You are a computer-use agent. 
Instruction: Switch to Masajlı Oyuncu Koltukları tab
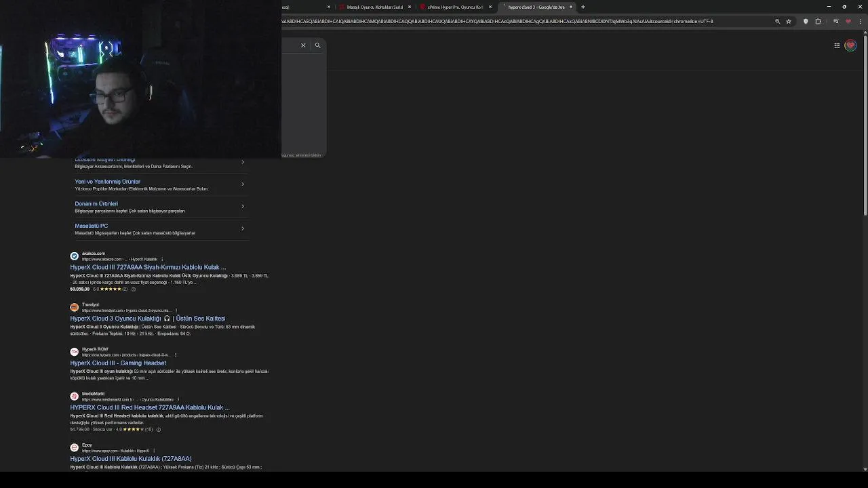tap(374, 7)
